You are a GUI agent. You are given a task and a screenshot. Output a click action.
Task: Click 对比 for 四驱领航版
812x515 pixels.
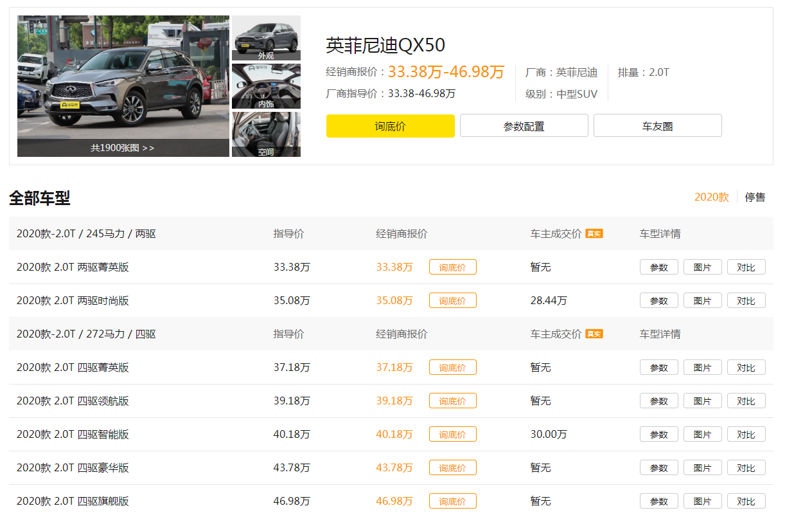click(x=746, y=401)
